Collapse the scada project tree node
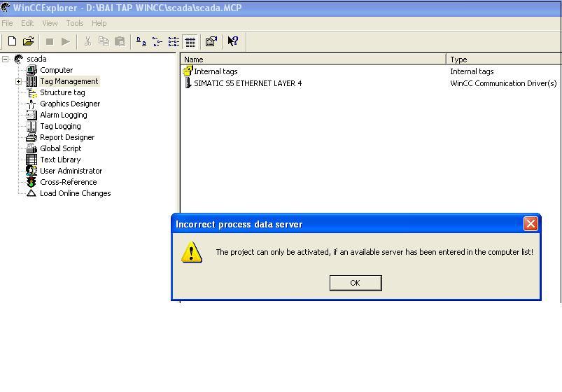 click(x=6, y=59)
